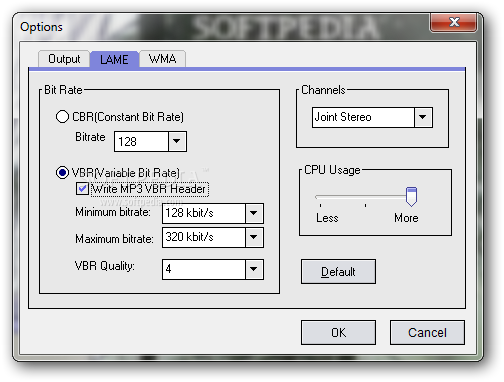This screenshot has height=382, width=504.
Task: Select the LAME tab
Action: tap(114, 60)
